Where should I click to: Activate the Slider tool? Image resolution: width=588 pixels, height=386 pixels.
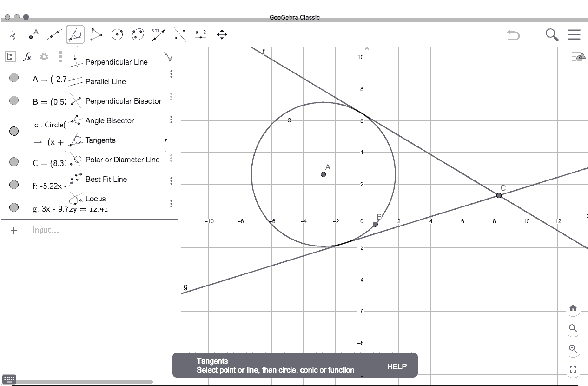(x=200, y=34)
